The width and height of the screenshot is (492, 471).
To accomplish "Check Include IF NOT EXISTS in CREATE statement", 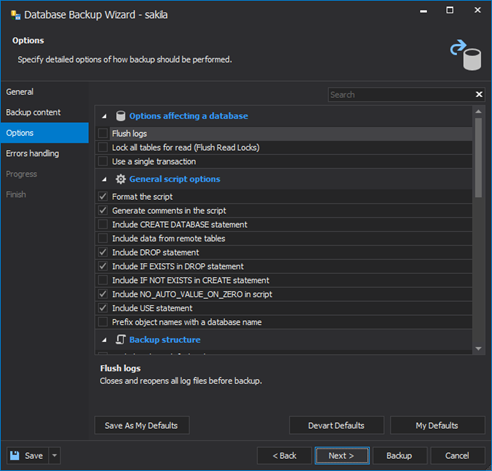I will click(103, 280).
